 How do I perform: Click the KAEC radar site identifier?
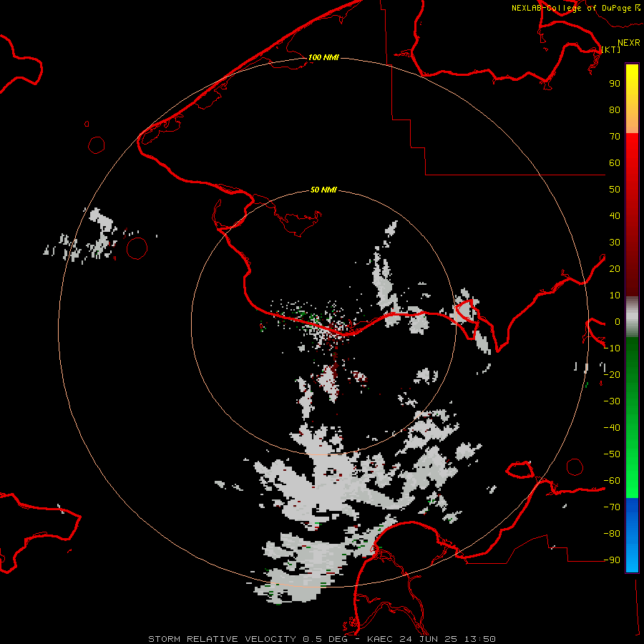pyautogui.click(x=381, y=639)
